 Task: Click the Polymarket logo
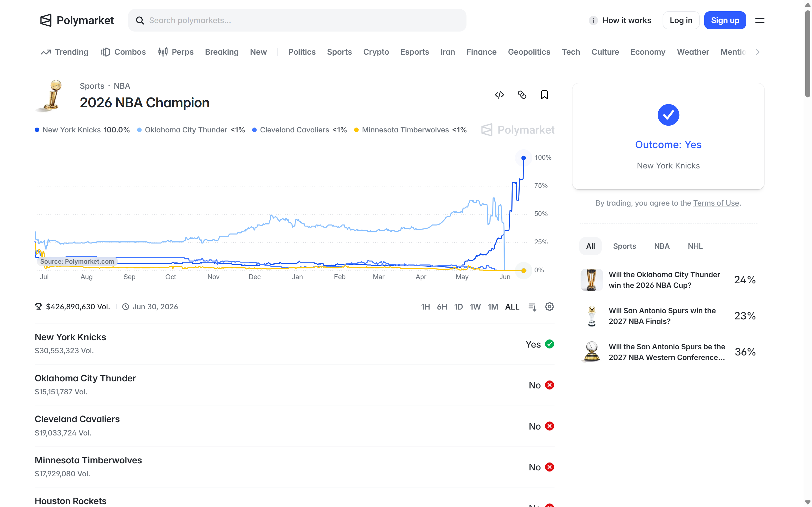77,21
